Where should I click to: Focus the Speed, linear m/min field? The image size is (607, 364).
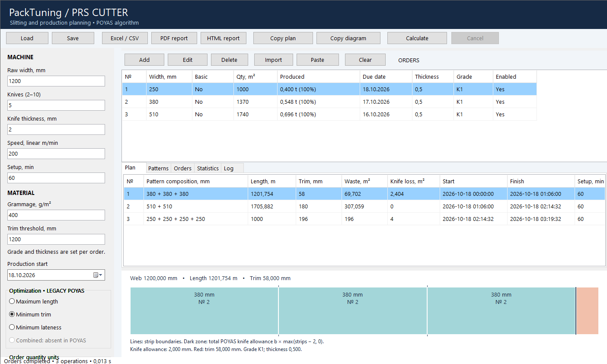(x=56, y=153)
